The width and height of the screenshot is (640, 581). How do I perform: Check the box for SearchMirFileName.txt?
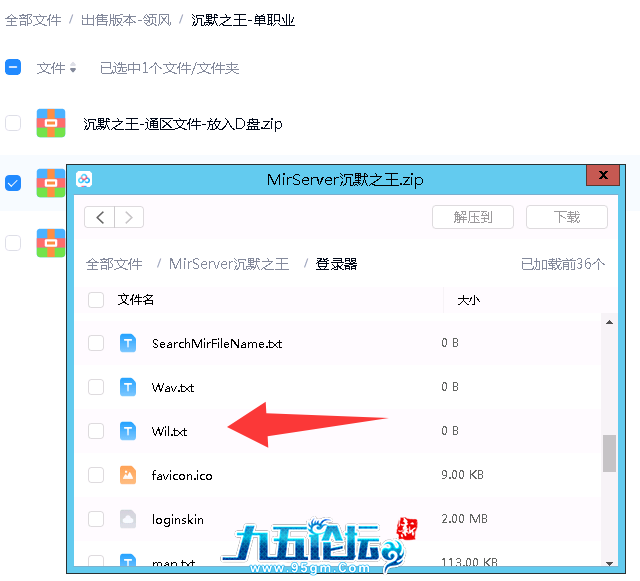coord(96,343)
